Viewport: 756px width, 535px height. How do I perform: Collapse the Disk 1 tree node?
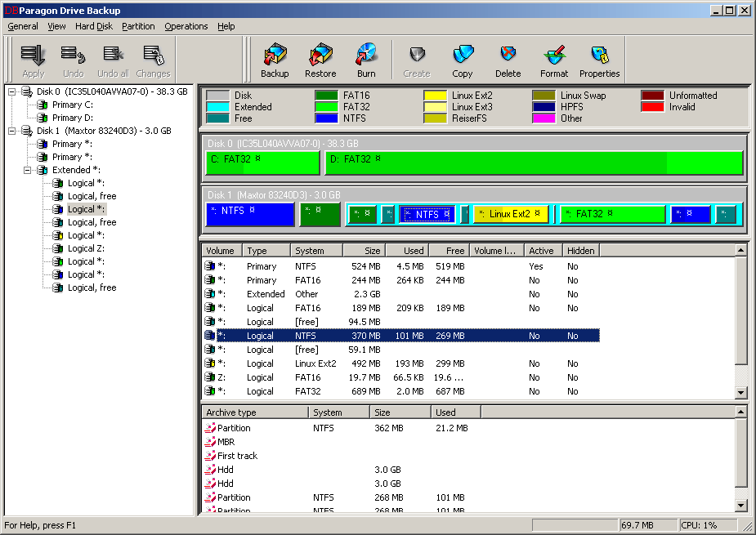pyautogui.click(x=12, y=131)
